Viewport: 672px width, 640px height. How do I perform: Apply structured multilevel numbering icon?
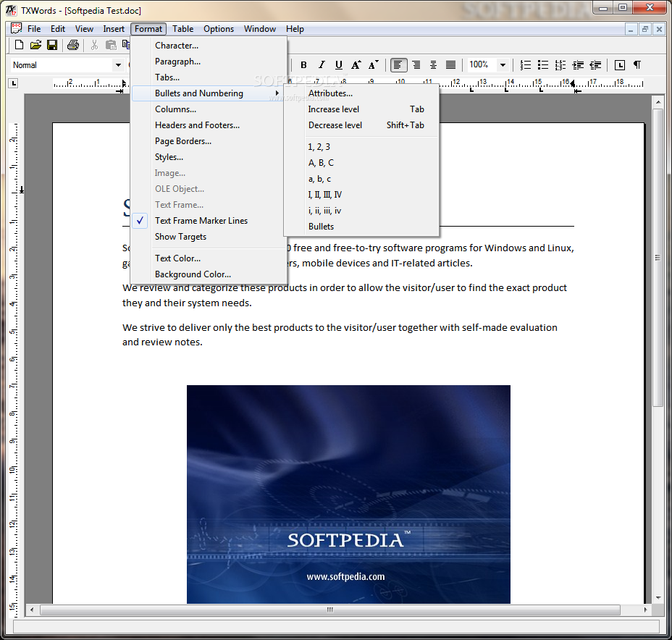[x=560, y=65]
